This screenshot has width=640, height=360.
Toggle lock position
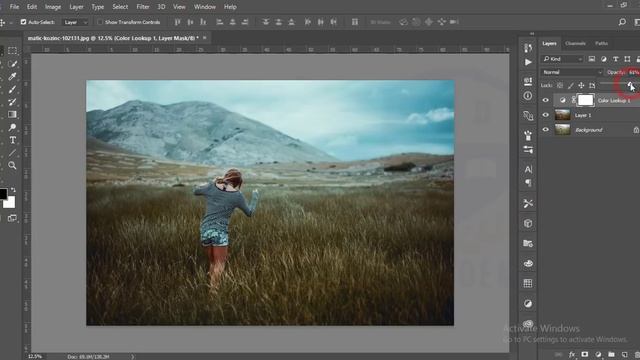coord(581,85)
